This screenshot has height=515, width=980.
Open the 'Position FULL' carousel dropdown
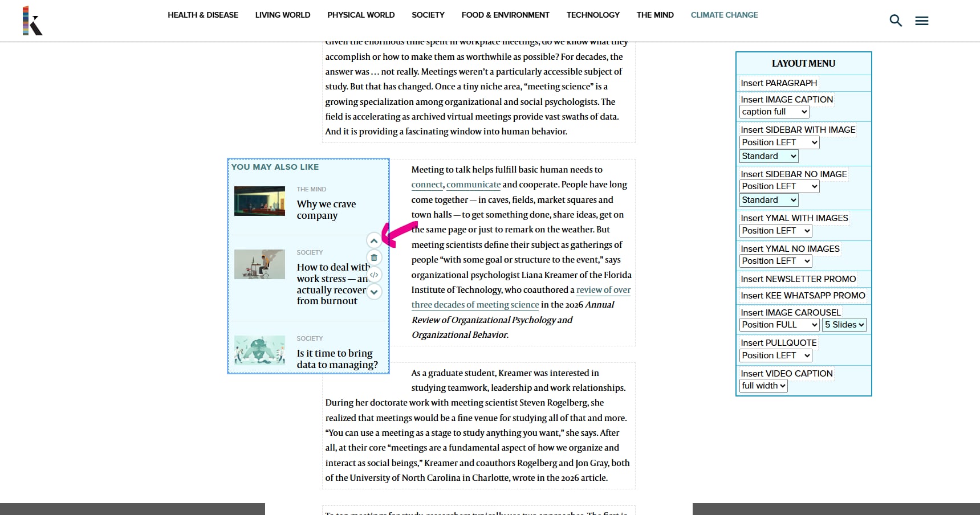[x=779, y=325]
